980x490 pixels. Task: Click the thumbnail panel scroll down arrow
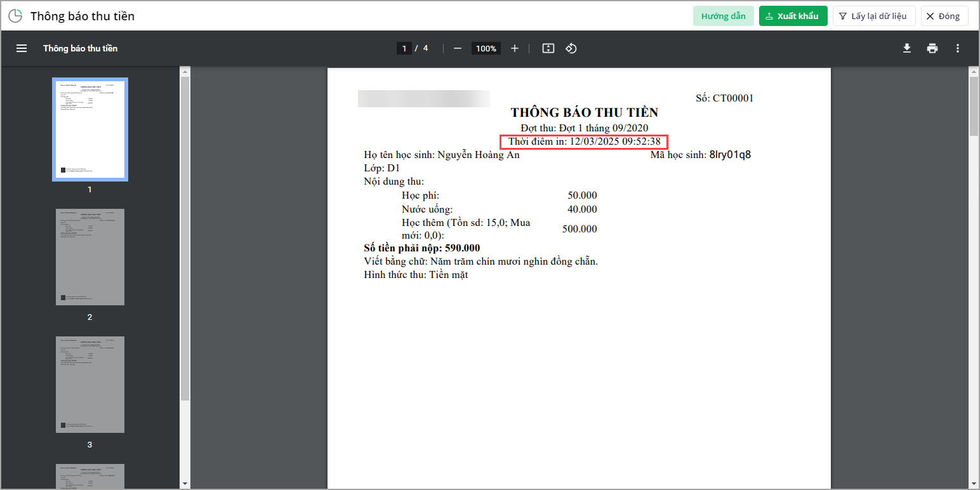185,484
